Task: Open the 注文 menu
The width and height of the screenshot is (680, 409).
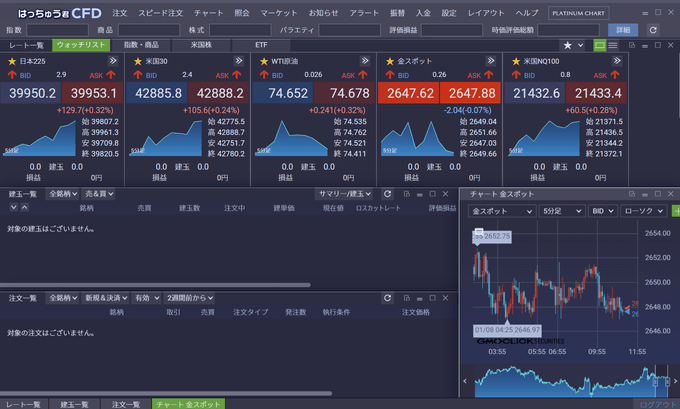Action: (x=120, y=13)
